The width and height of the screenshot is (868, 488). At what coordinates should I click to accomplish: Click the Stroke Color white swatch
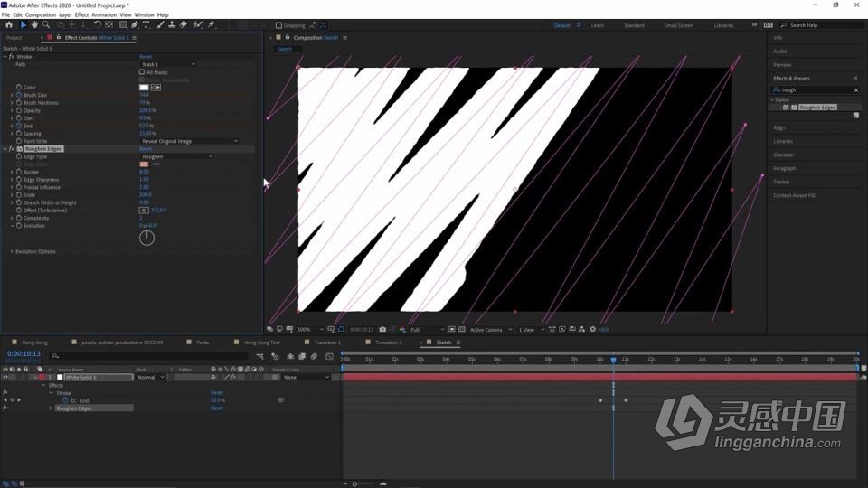[x=144, y=88]
